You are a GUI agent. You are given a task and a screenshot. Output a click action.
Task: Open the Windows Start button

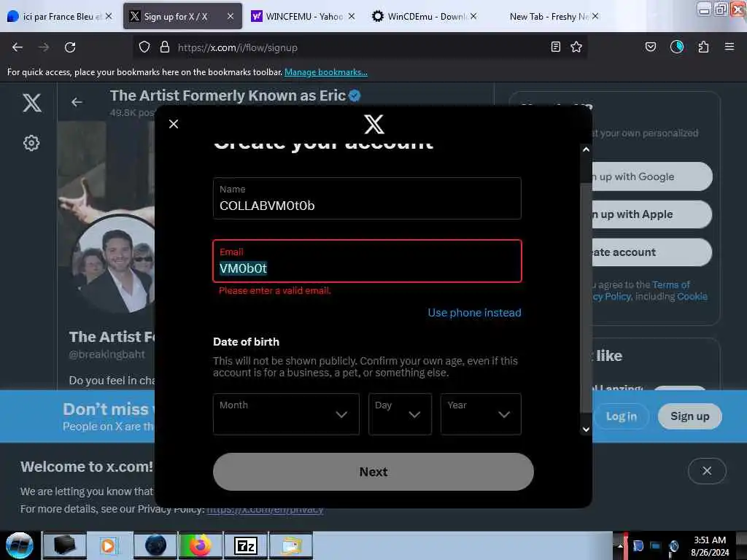click(20, 545)
